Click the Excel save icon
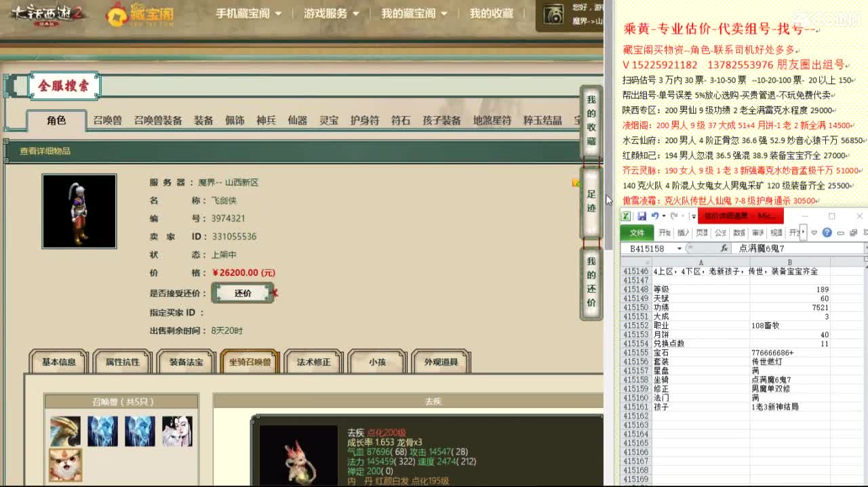Screen dimensions: 868x487 pyautogui.click(x=642, y=216)
